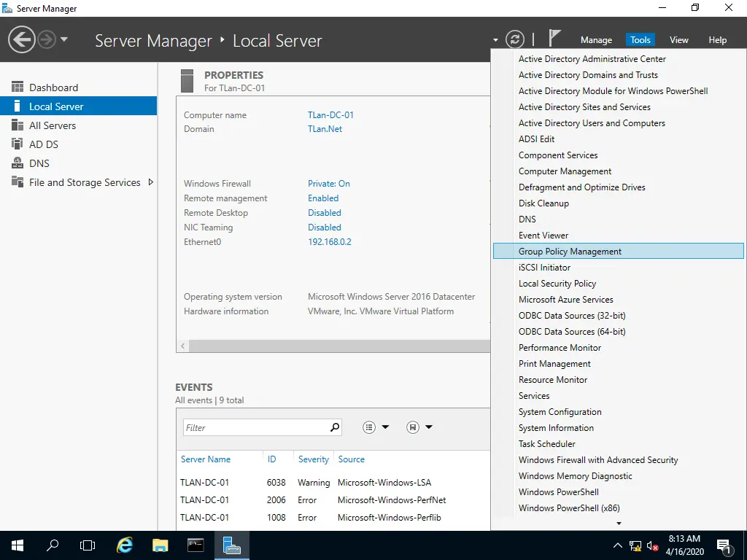This screenshot has width=747, height=560.
Task: Open notifications flag icon
Action: (554, 38)
